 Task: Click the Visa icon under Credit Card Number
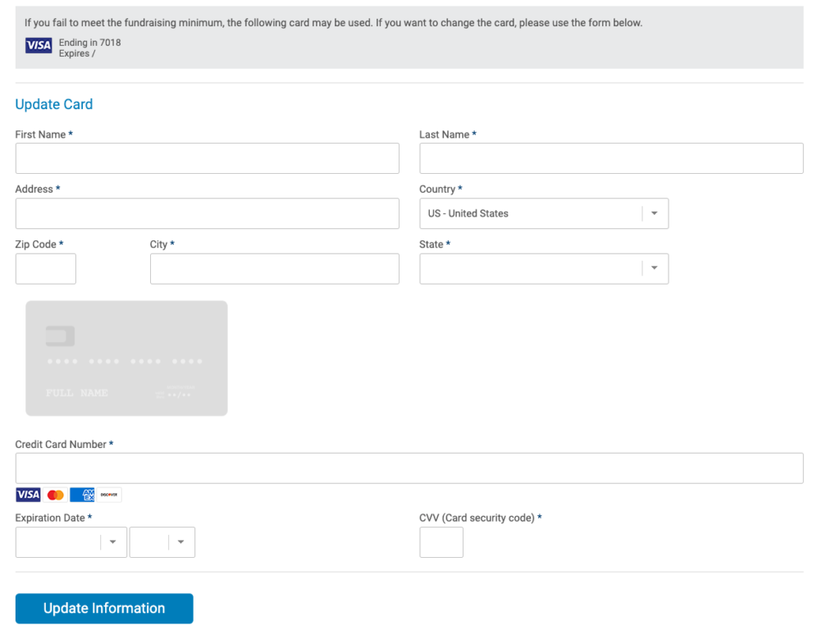point(28,495)
